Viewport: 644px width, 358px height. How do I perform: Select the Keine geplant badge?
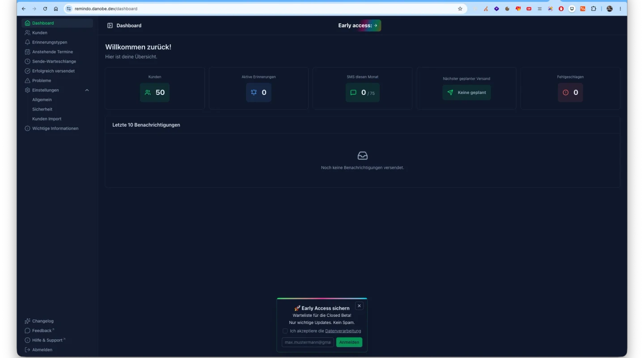click(x=466, y=93)
